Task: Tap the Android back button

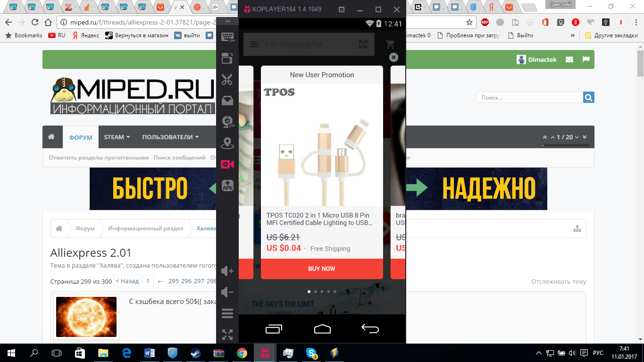Action: click(370, 328)
